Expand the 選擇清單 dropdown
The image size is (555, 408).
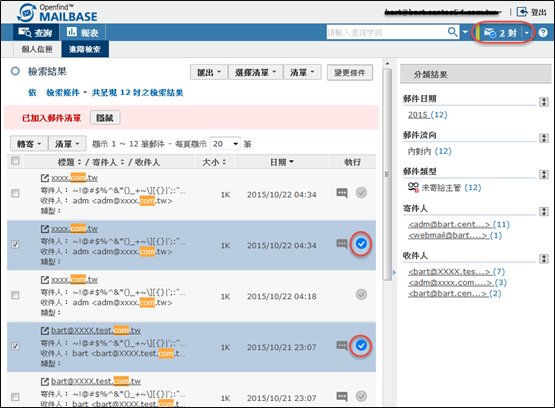click(x=255, y=73)
